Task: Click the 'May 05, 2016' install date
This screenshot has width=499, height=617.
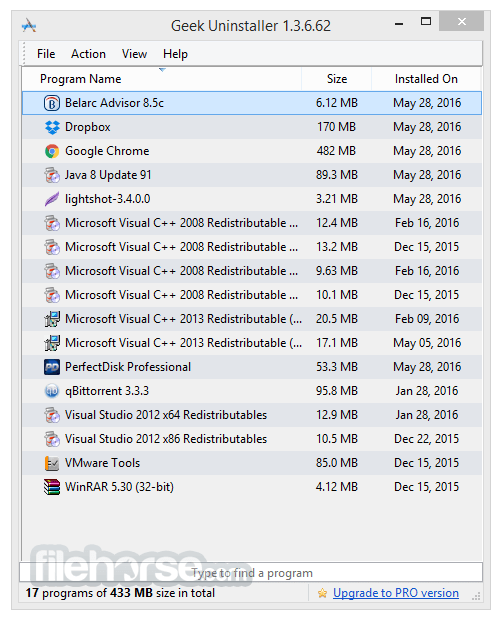Action: coord(427,343)
